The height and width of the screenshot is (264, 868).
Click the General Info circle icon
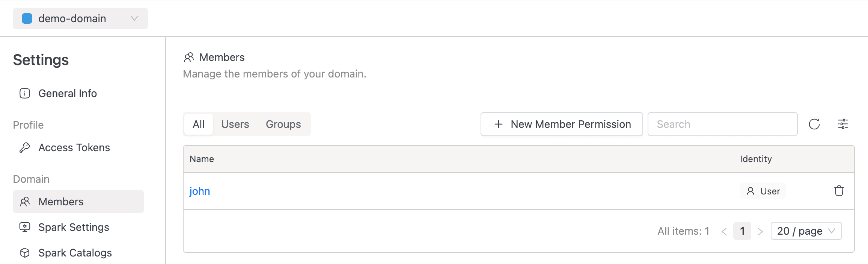[25, 93]
